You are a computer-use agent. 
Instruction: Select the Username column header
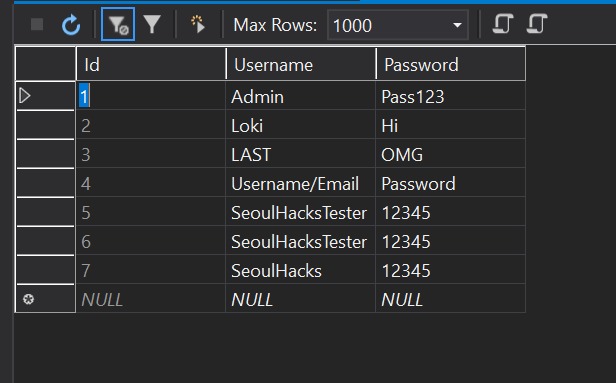(301, 64)
